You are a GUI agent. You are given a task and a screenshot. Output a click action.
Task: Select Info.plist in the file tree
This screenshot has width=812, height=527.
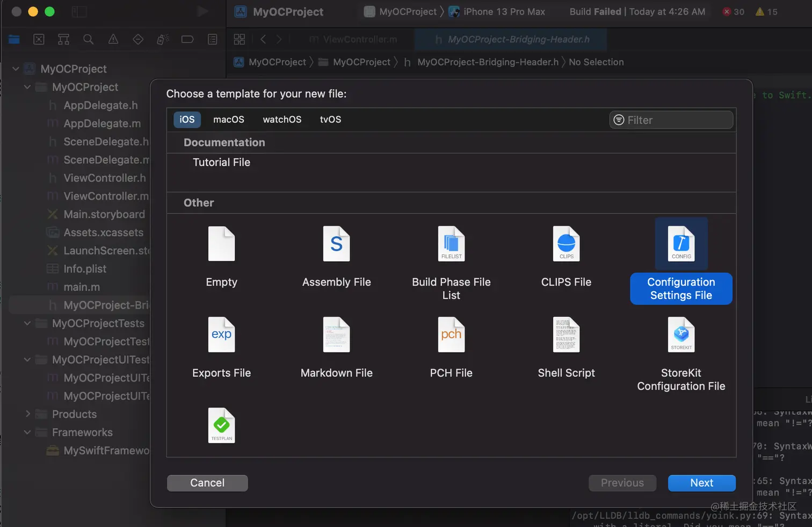[x=85, y=269]
